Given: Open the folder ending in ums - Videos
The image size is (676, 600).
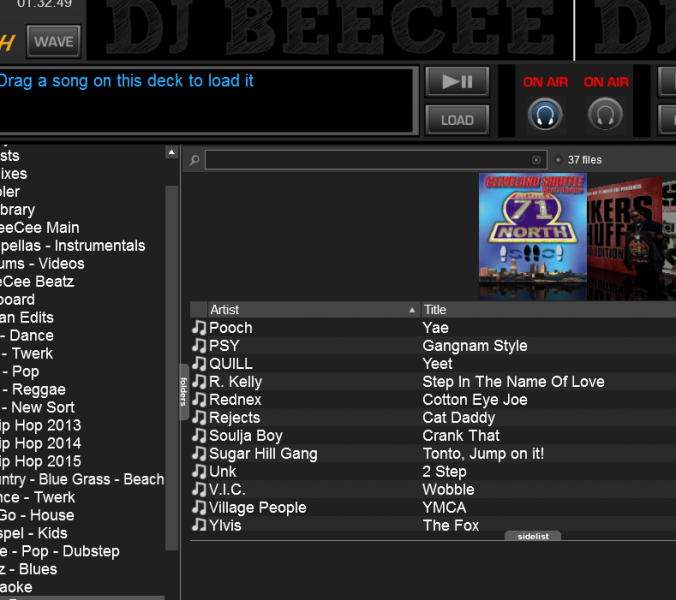Looking at the screenshot, I should 42,263.
